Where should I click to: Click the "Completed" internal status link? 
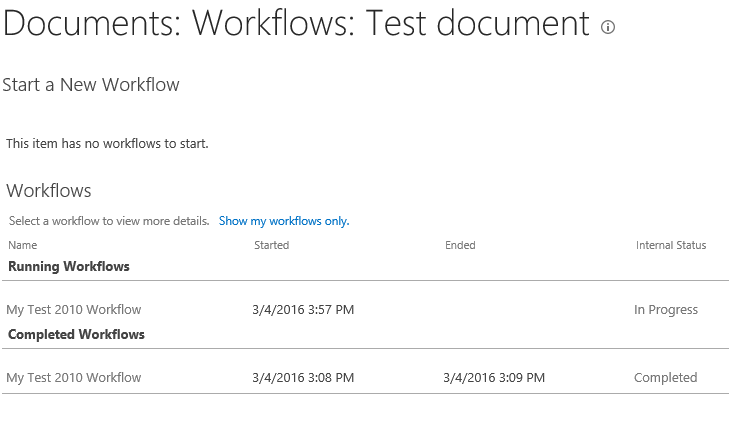tap(665, 378)
